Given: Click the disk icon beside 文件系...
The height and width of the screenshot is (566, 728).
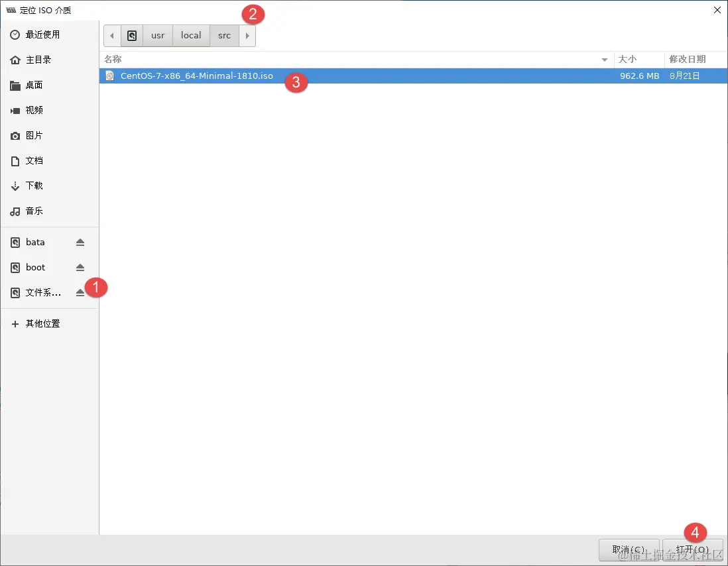Looking at the screenshot, I should (15, 293).
